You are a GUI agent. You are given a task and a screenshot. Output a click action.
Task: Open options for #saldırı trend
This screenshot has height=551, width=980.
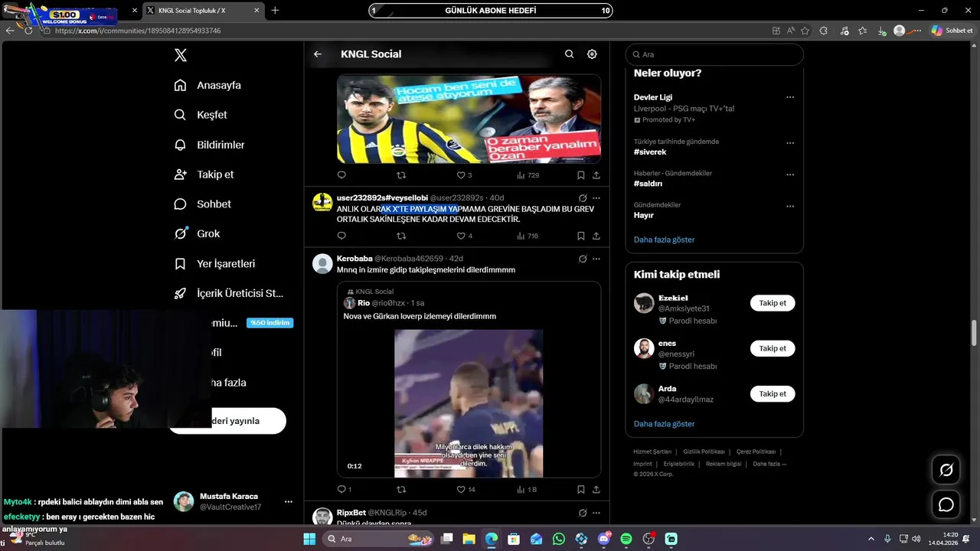(x=790, y=174)
